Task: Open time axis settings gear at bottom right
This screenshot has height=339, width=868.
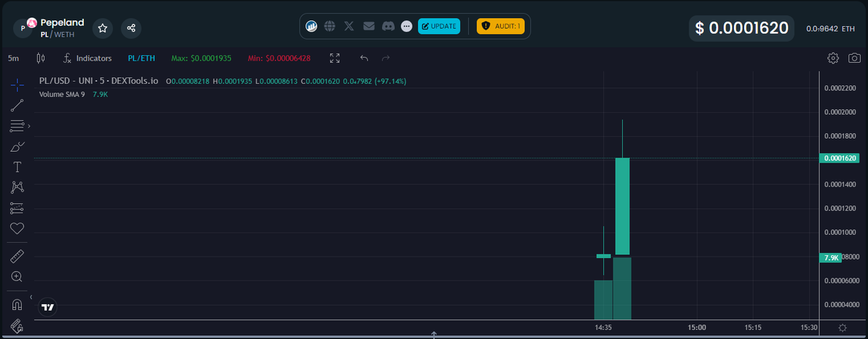Action: (841, 327)
